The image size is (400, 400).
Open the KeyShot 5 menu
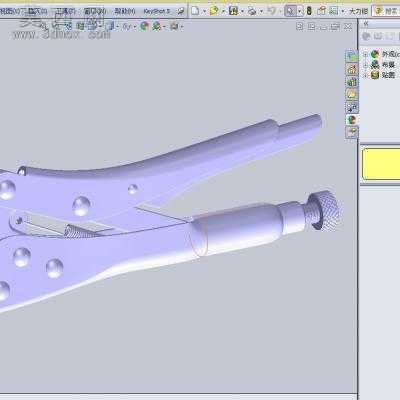[x=156, y=11]
